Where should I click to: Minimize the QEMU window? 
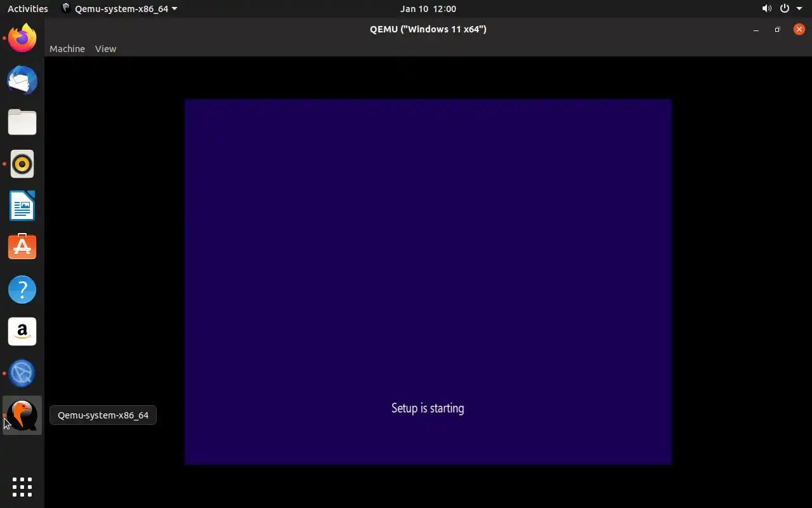coord(756,29)
